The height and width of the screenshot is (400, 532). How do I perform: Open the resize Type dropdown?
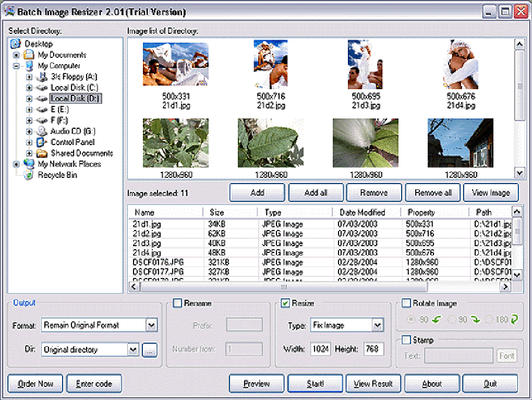point(377,325)
